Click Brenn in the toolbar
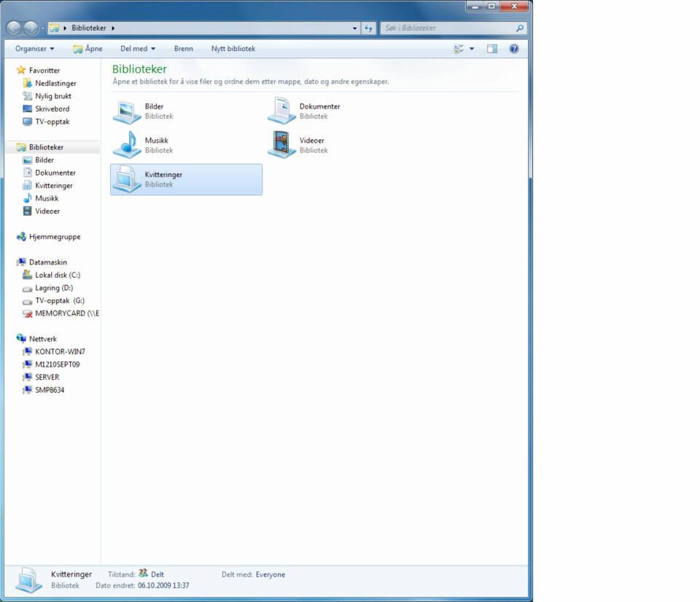700x602 pixels. [x=183, y=49]
